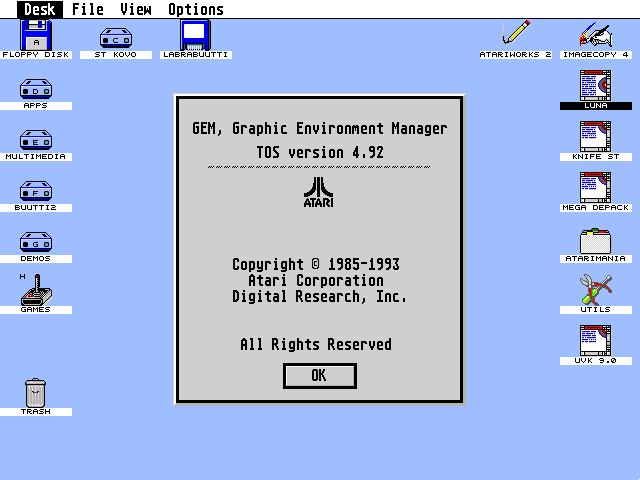Click OK to dismiss the GEM dialog
Image resolution: width=640 pixels, height=480 pixels.
click(x=320, y=376)
